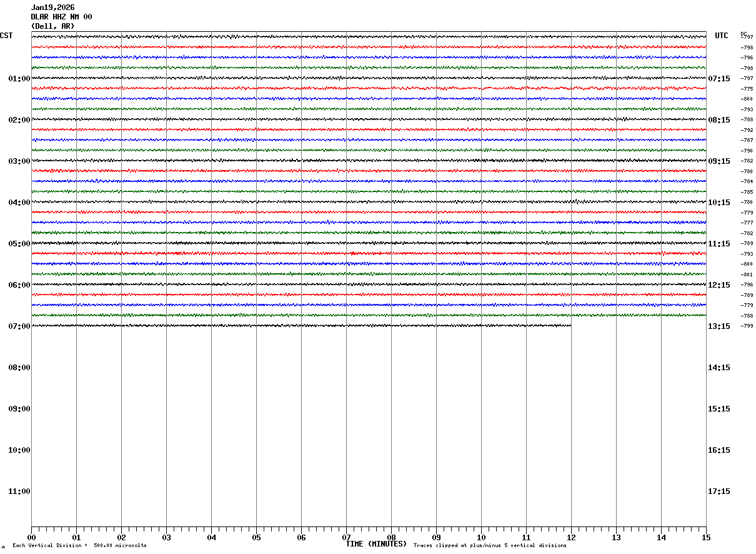This screenshot has width=756, height=554.
Task: Click the vertical division scale note
Action: [79, 546]
